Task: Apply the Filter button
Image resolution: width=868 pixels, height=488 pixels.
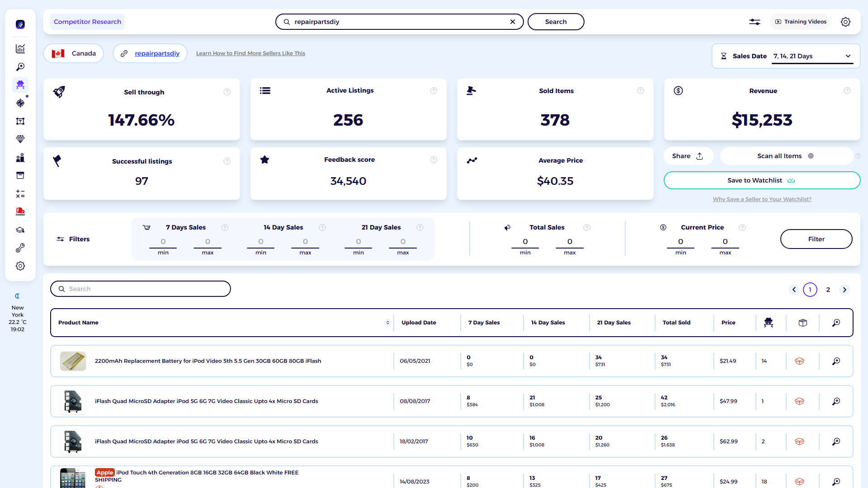Action: 816,239
